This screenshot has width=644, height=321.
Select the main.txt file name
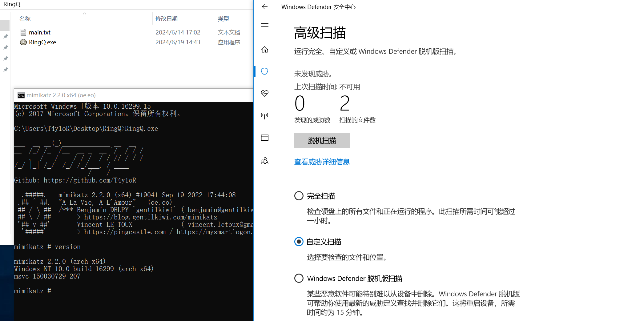pyautogui.click(x=40, y=32)
